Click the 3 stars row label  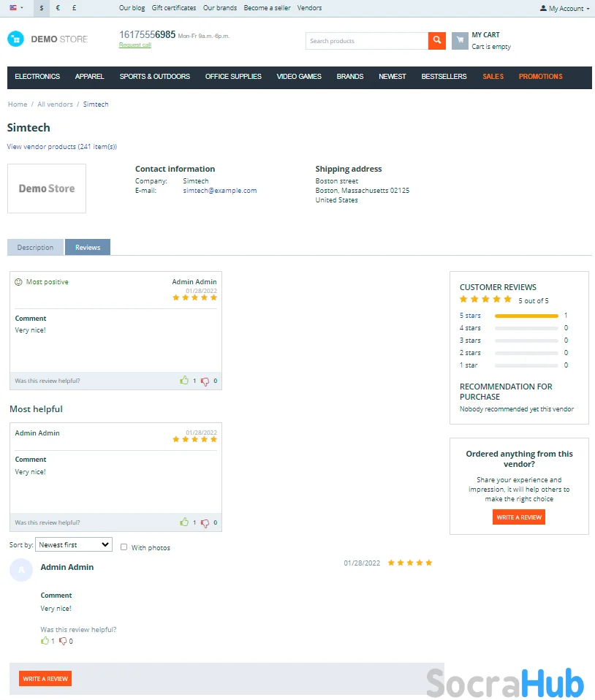point(470,341)
